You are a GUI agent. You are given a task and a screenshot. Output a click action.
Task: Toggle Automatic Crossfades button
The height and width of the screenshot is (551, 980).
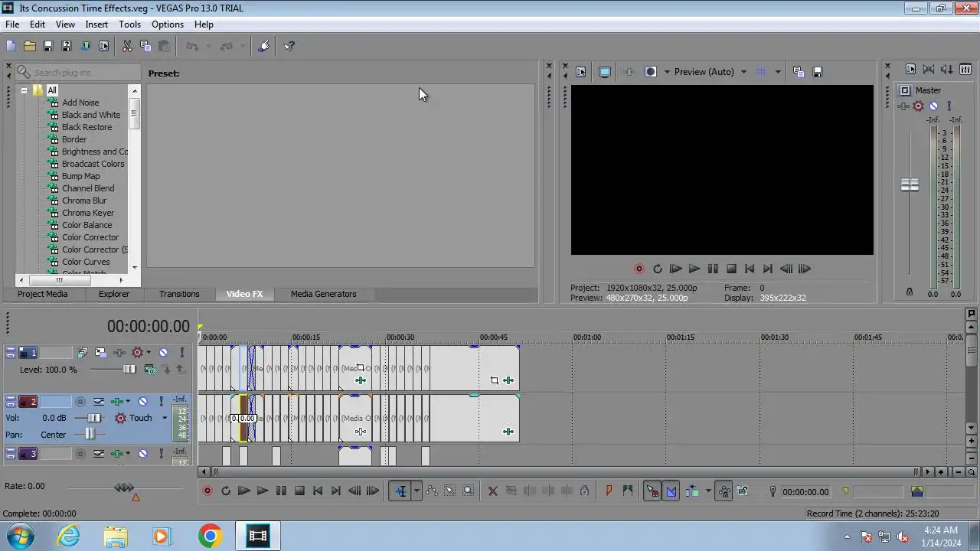coord(671,491)
